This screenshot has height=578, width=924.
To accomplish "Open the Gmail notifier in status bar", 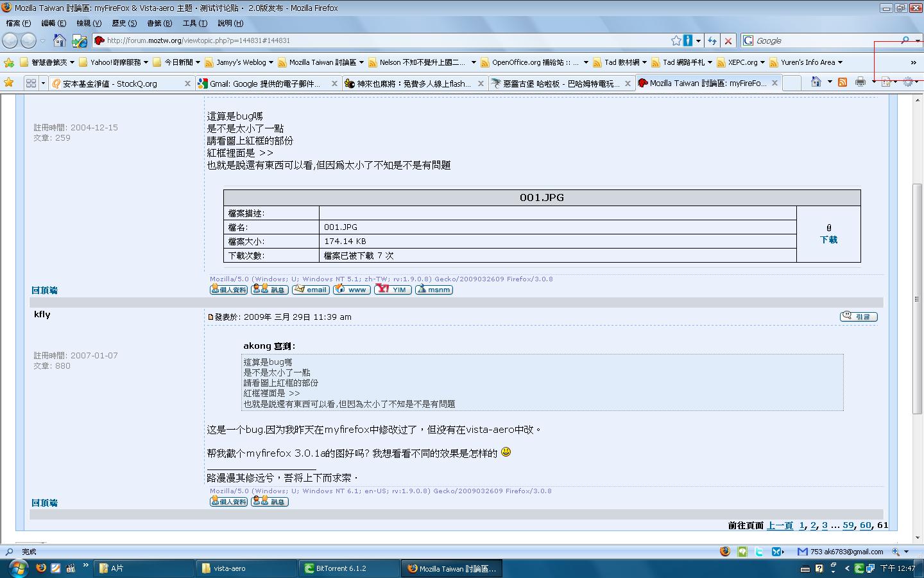I will [802, 552].
